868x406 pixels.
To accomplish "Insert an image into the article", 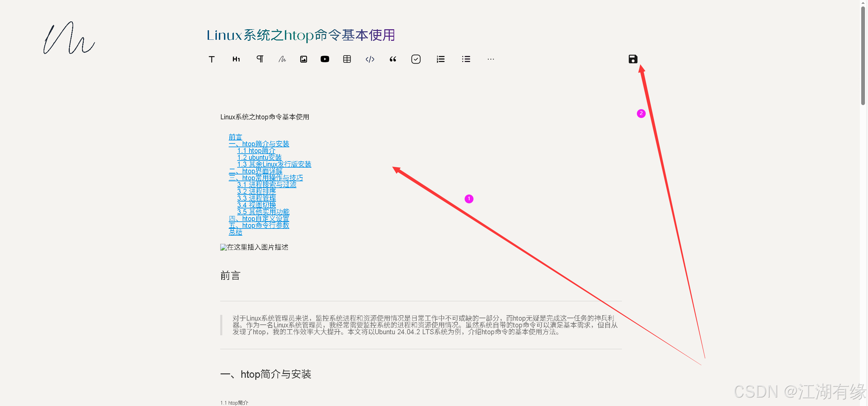I will 303,59.
